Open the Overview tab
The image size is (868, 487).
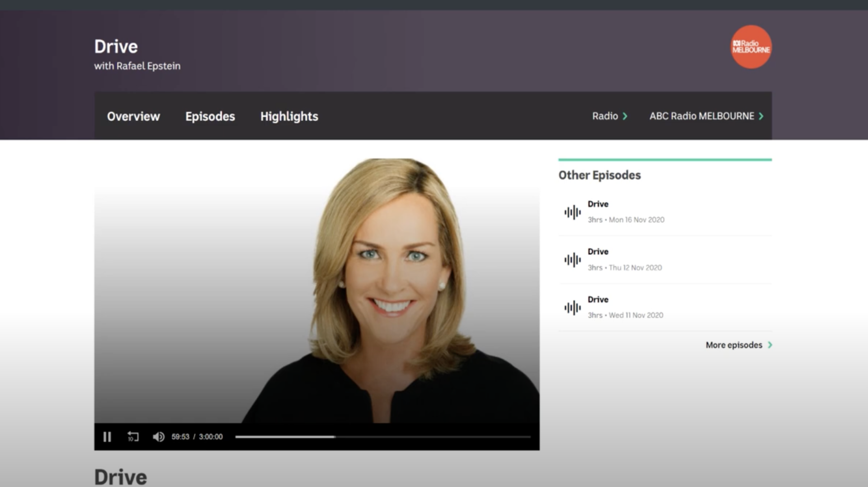(133, 117)
